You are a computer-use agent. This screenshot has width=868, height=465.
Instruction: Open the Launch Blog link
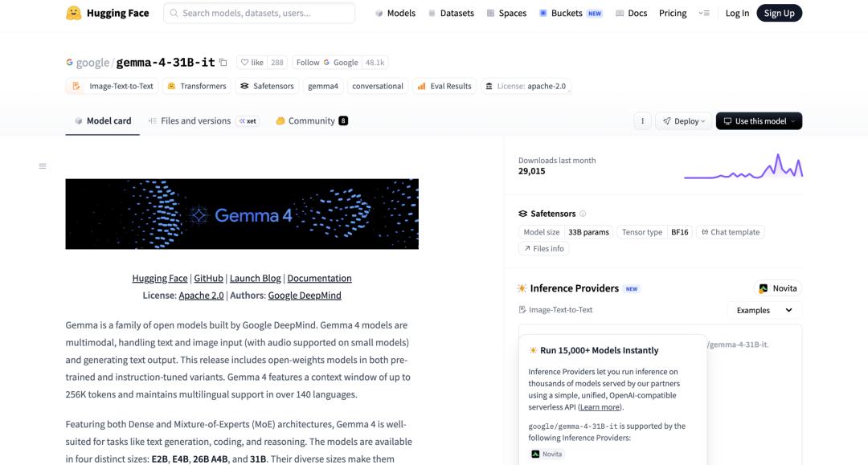tap(255, 278)
